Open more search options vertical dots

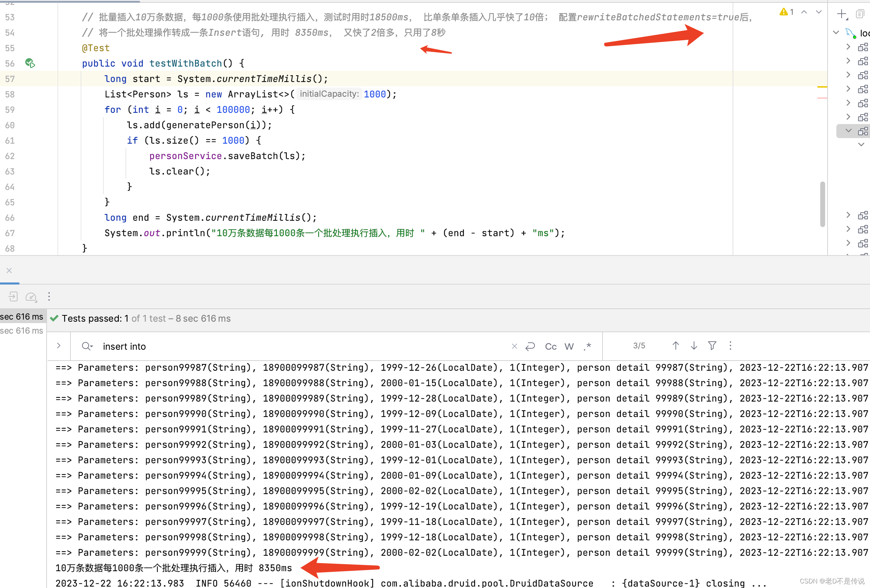tap(730, 346)
